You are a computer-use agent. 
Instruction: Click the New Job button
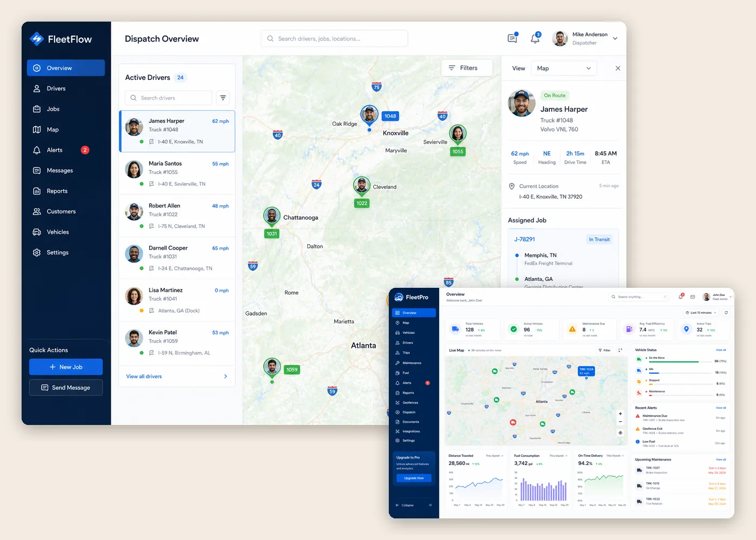66,367
